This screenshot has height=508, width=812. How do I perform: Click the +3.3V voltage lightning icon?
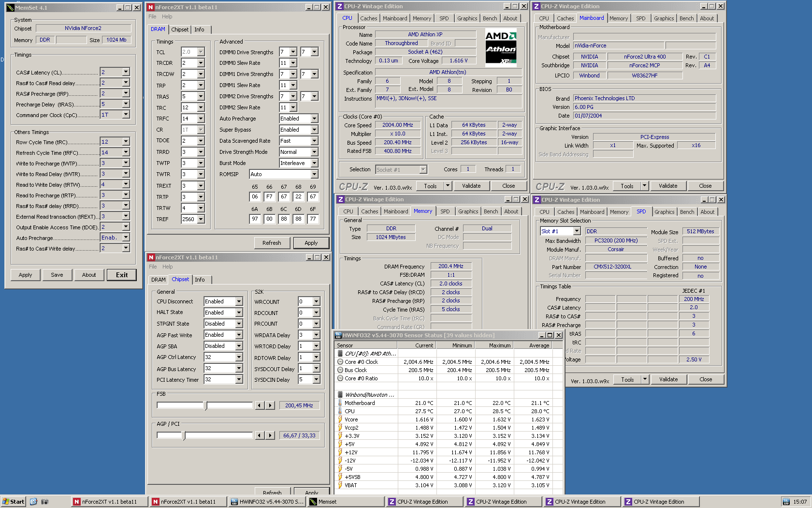click(340, 436)
